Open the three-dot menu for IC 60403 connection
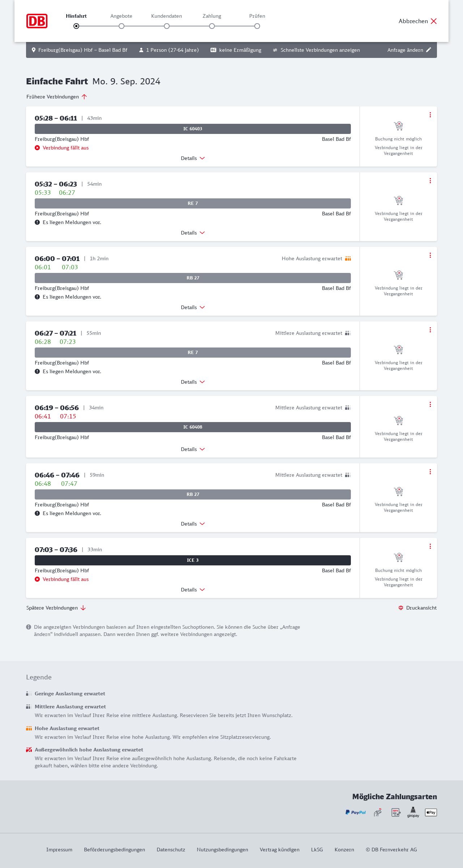463x868 pixels. click(430, 115)
